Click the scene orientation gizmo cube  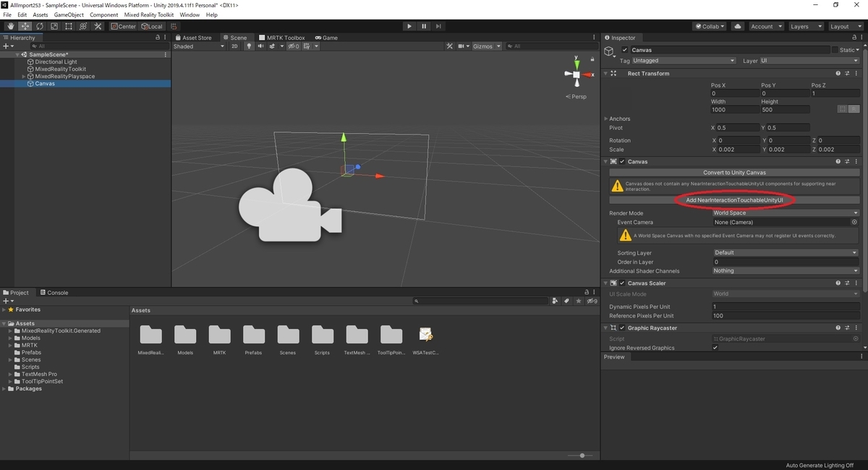point(576,74)
